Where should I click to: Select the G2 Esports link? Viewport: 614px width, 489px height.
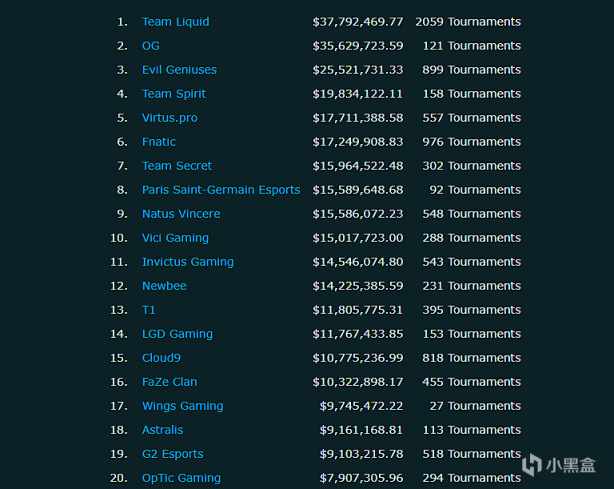[173, 454]
